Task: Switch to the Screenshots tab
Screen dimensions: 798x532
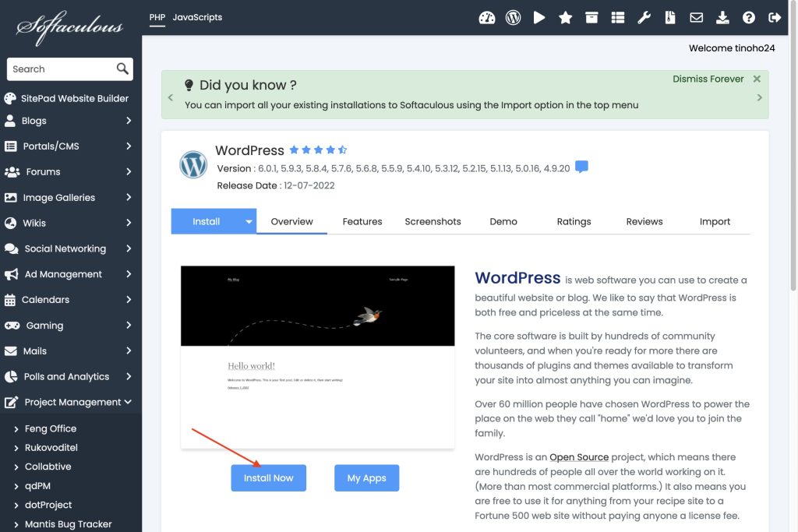Action: [x=433, y=221]
